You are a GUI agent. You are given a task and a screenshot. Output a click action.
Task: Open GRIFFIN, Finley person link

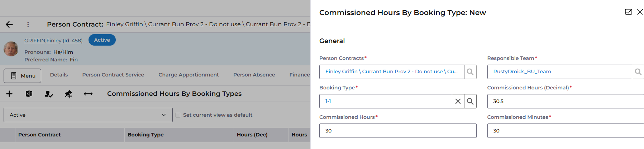[53, 41]
